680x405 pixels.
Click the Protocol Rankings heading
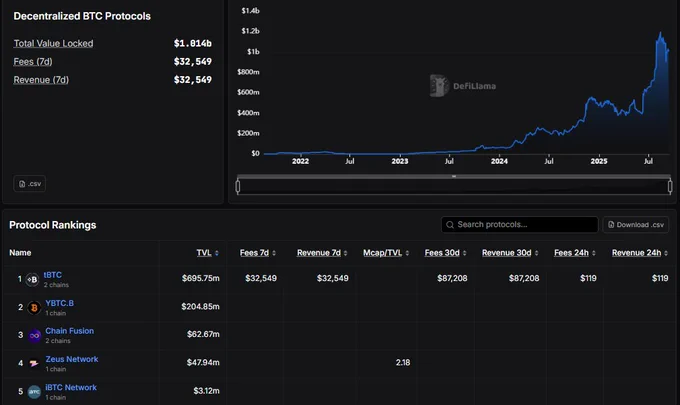(x=52, y=225)
